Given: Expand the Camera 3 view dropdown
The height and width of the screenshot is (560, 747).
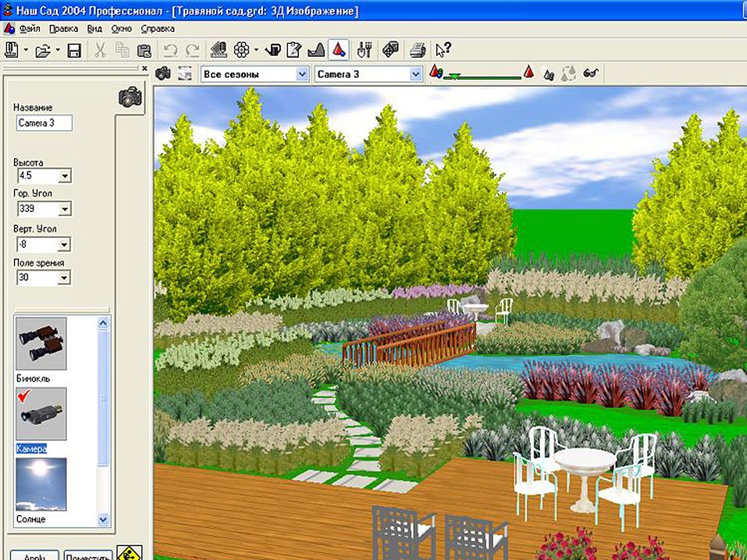Looking at the screenshot, I should click(x=368, y=74).
